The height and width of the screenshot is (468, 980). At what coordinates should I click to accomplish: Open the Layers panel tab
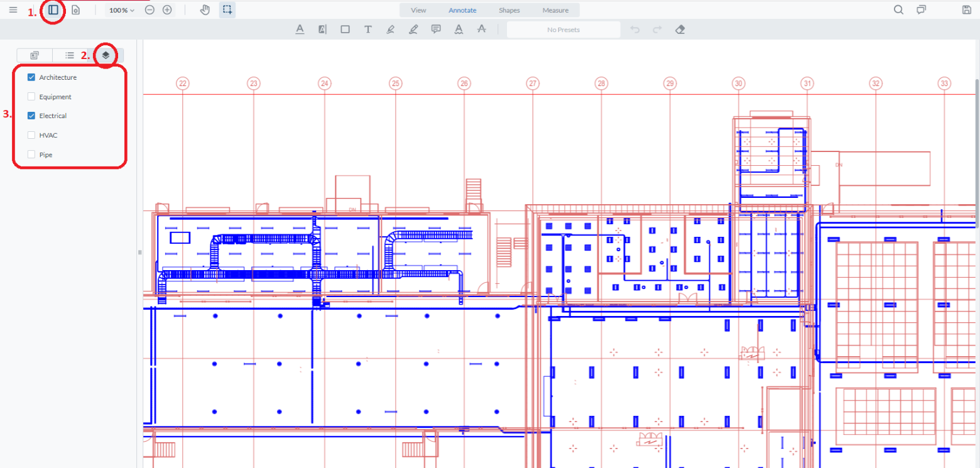coord(106,55)
